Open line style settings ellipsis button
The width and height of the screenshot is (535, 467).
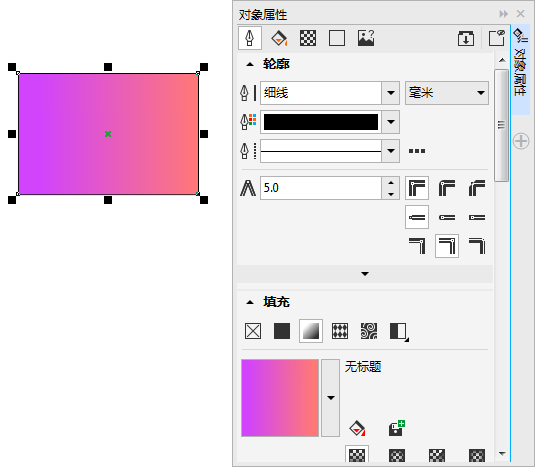[x=417, y=151]
